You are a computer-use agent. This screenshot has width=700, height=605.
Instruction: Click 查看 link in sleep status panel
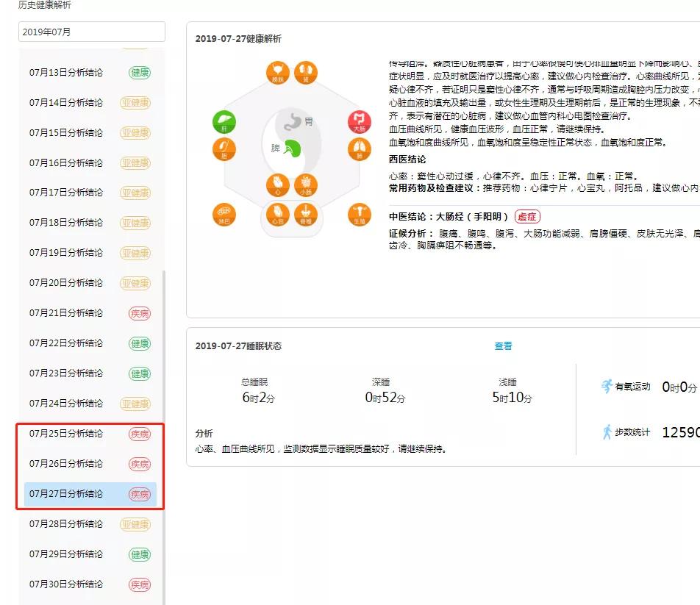tap(503, 346)
